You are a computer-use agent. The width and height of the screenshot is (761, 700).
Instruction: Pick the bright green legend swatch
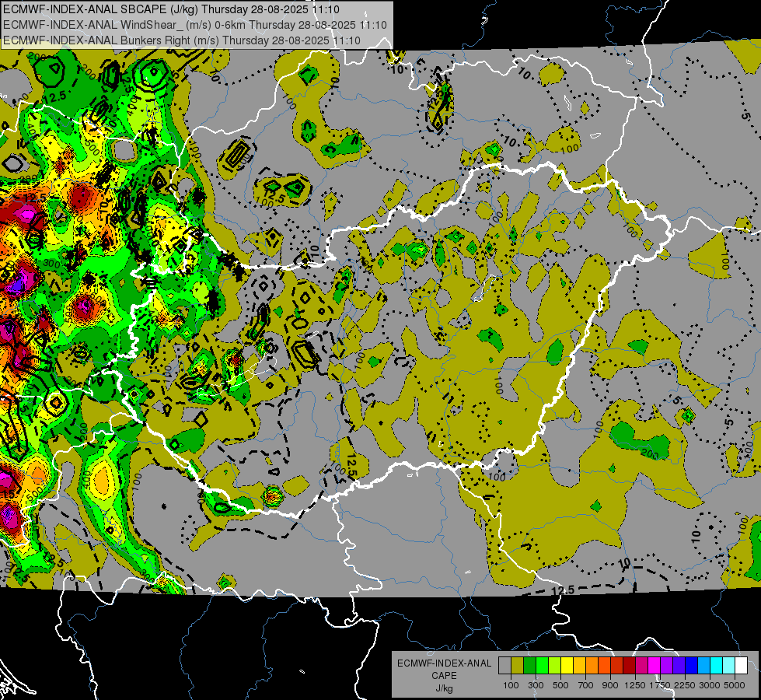[542, 665]
